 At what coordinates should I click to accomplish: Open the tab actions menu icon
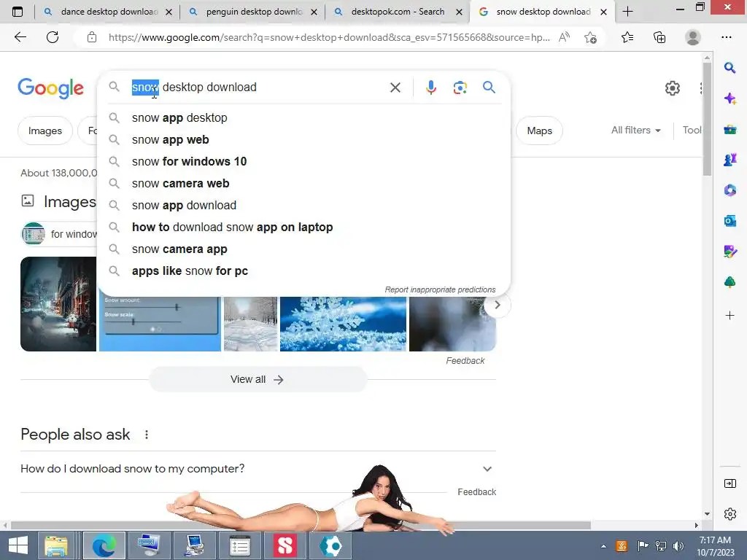coord(18,12)
